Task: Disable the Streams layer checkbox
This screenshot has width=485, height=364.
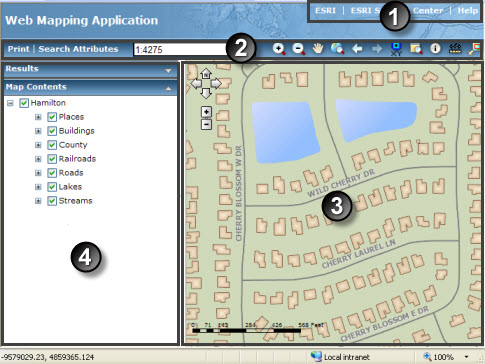Action: pyautogui.click(x=52, y=201)
